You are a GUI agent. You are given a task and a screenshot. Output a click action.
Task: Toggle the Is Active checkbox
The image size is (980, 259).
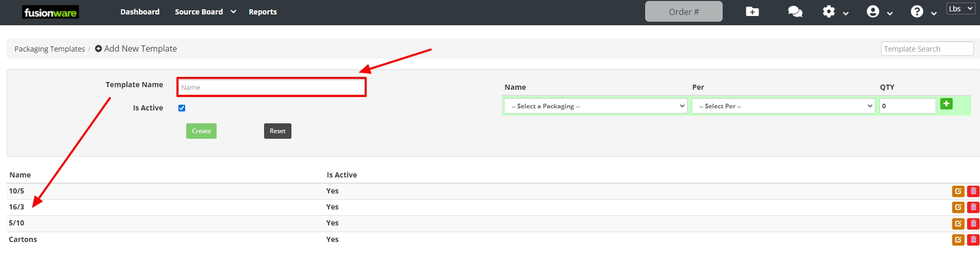tap(182, 108)
